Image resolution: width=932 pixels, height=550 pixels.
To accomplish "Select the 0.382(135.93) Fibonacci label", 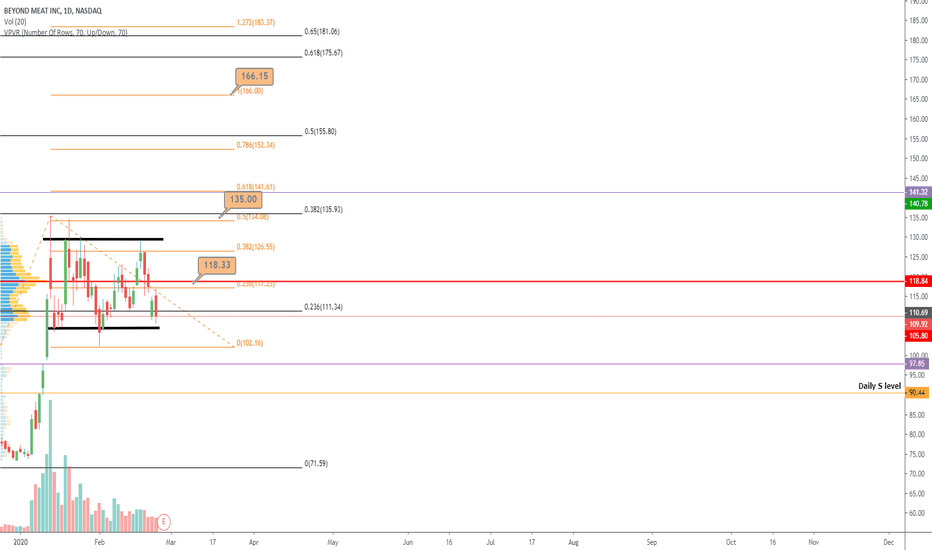I will coord(323,209).
